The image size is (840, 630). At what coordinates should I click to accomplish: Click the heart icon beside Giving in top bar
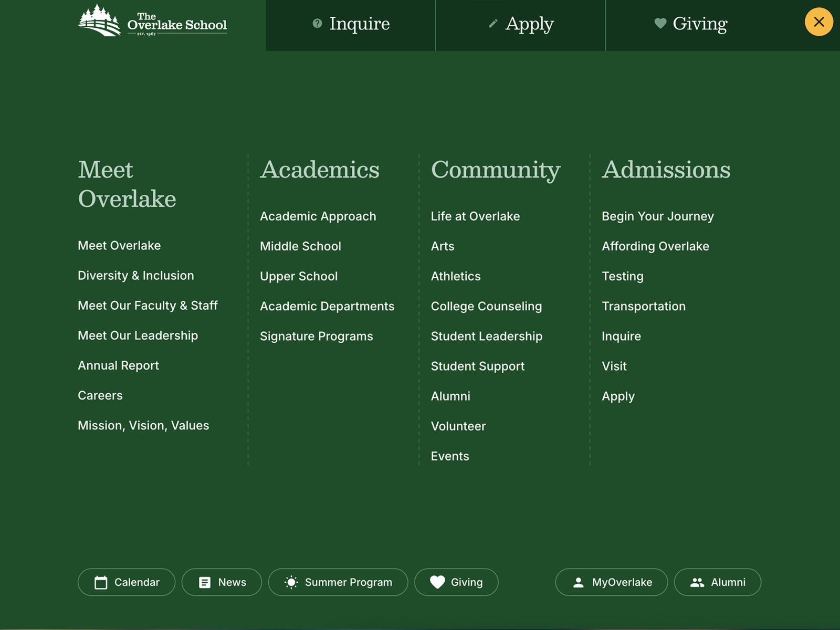(x=660, y=23)
